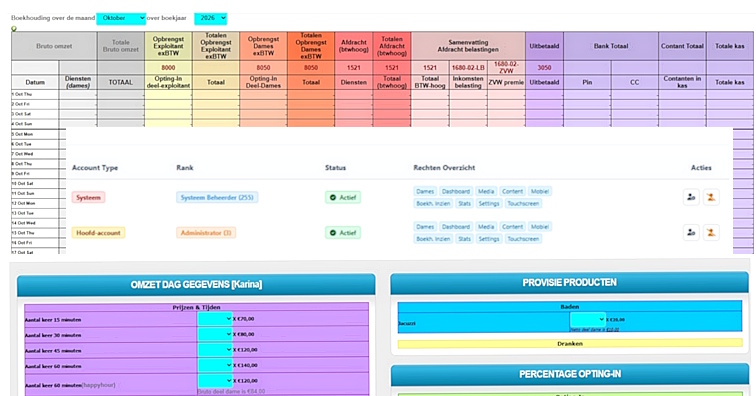This screenshot has width=756, height=396.
Task: Click the 2 Oct Fri date row
Action: tap(35, 104)
